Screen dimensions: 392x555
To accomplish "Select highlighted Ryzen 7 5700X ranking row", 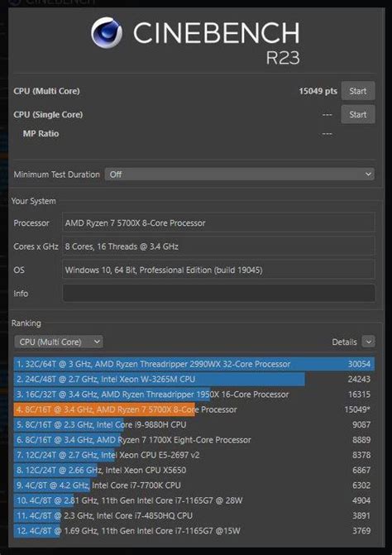I will click(x=194, y=409).
